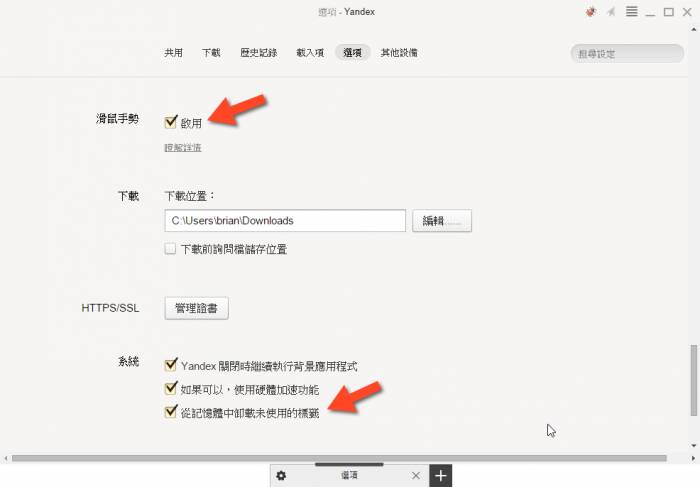Viewport: 700px width, 487px height.
Task: Open a new tab with plus button
Action: [x=441, y=476]
